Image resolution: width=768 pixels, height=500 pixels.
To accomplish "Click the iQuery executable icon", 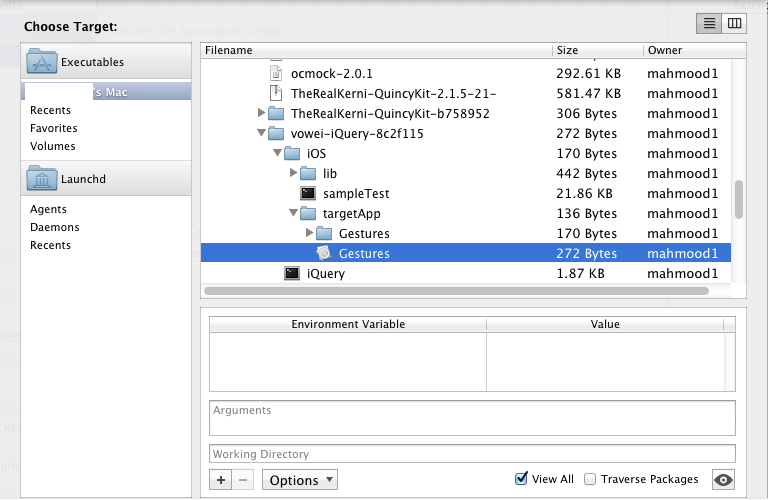I will tap(292, 273).
